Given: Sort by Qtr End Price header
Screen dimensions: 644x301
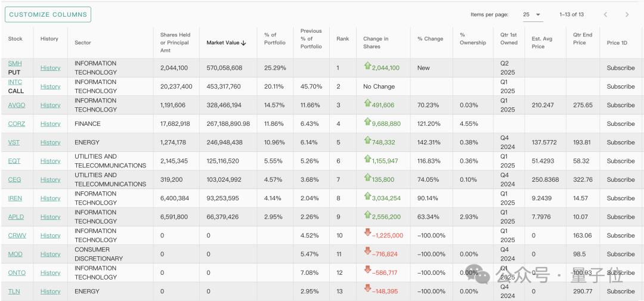Looking at the screenshot, I should click(x=583, y=39).
